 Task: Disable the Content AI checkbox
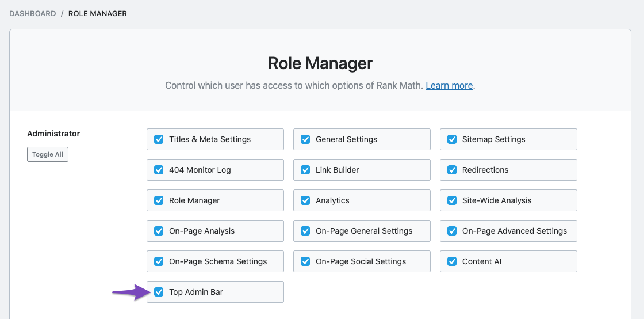click(452, 261)
